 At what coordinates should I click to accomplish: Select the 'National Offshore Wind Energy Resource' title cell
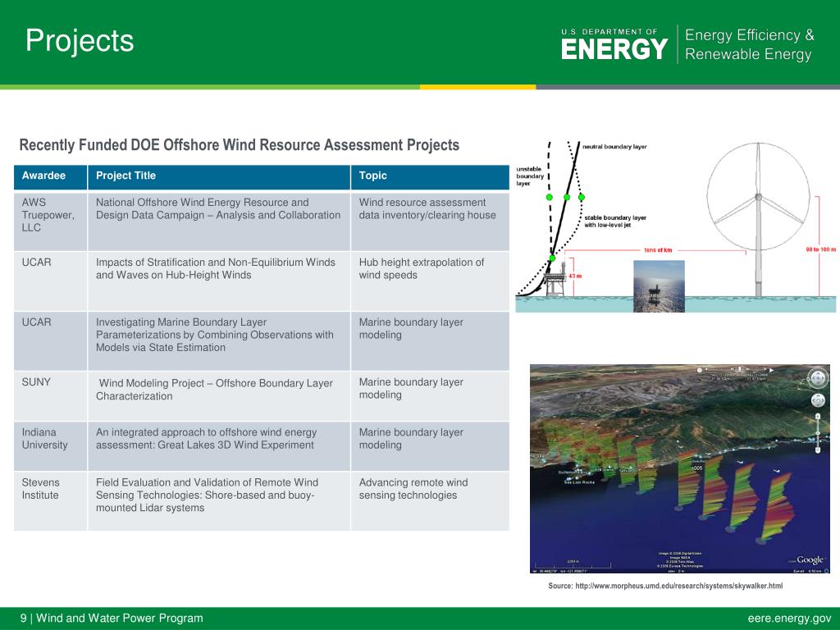(x=219, y=221)
